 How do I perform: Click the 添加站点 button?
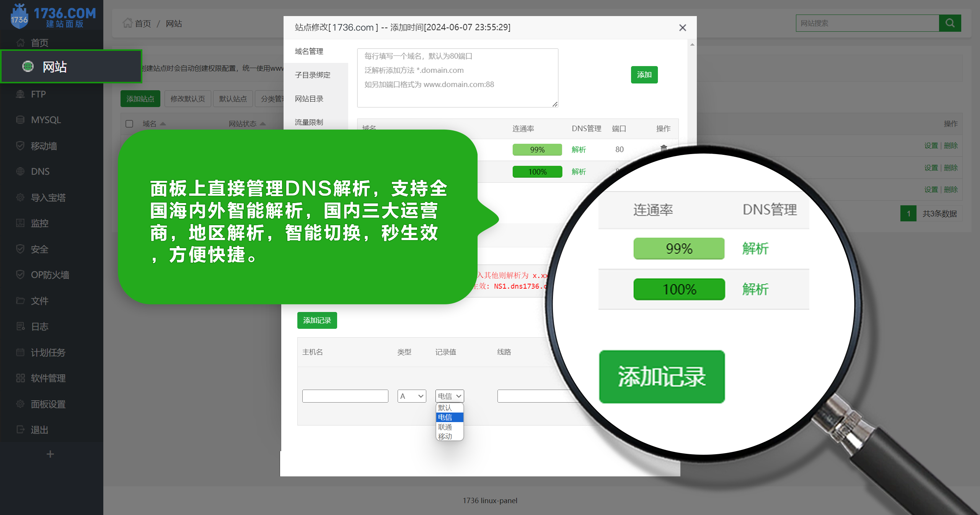point(140,99)
